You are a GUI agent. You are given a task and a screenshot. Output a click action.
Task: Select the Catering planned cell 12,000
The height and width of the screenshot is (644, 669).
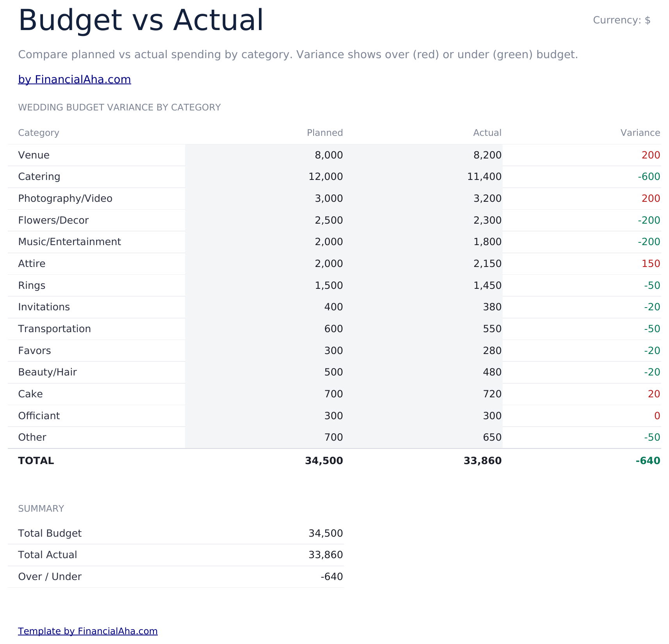(x=326, y=177)
